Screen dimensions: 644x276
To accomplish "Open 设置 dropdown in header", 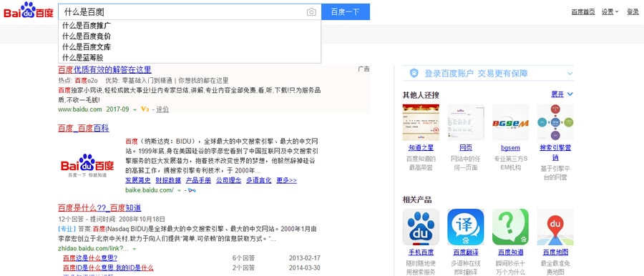I will pyautogui.click(x=610, y=12).
